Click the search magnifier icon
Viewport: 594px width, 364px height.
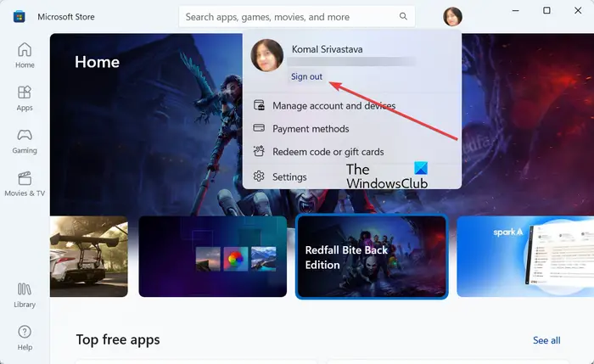tap(403, 16)
